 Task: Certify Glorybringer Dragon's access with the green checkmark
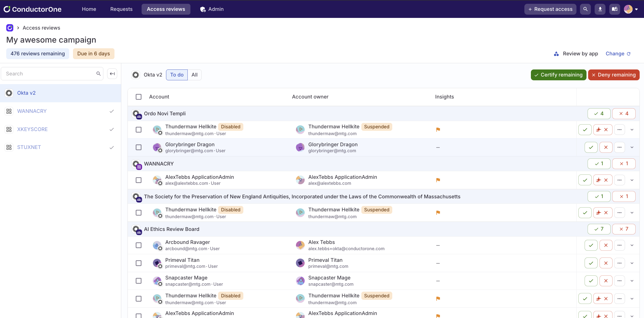pos(591,147)
